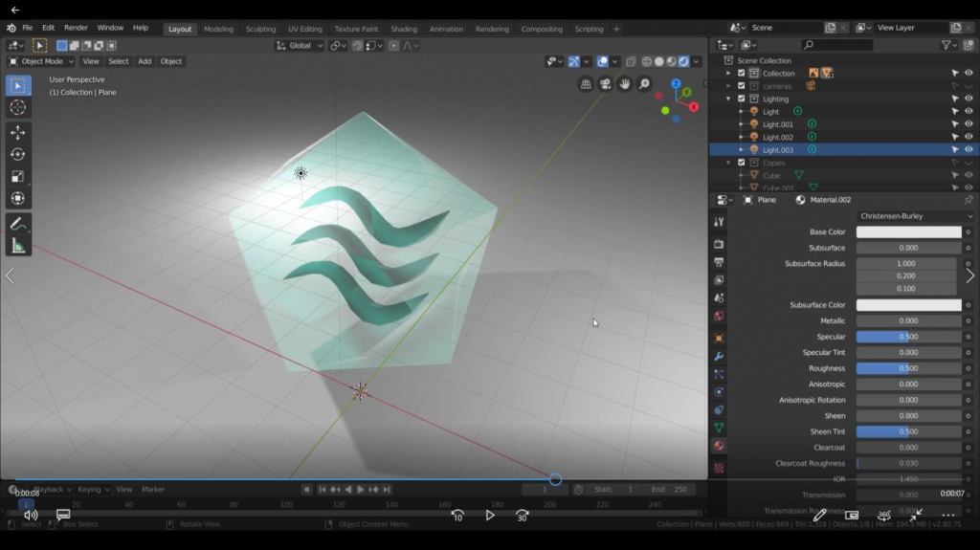Jump to the timeline start frame

(322, 490)
